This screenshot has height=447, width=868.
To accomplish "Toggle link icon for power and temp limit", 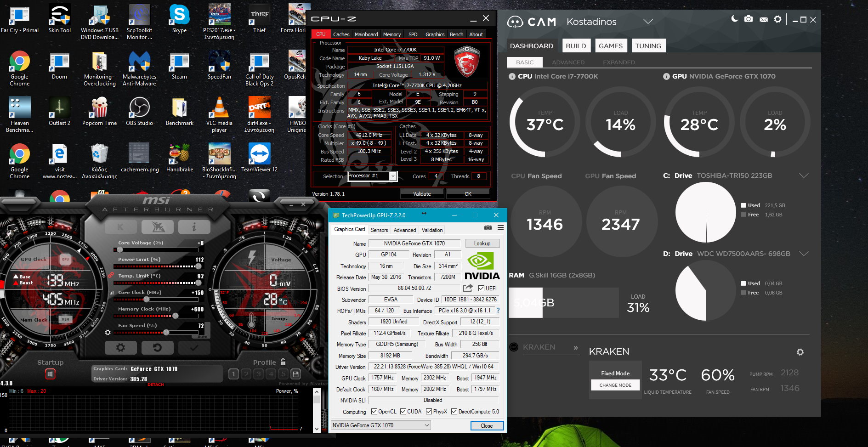I will pos(111,275).
